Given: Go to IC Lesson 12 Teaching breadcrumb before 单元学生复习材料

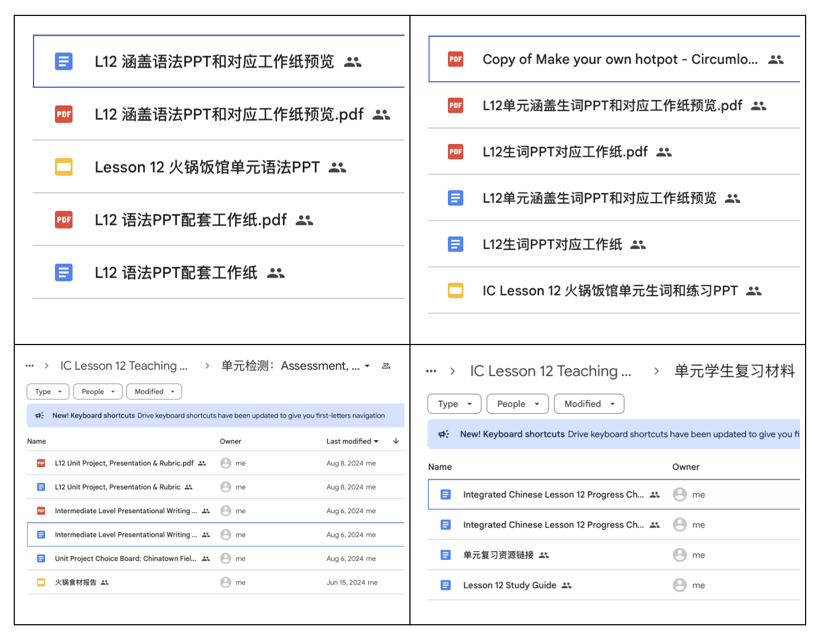Looking at the screenshot, I should [x=551, y=371].
